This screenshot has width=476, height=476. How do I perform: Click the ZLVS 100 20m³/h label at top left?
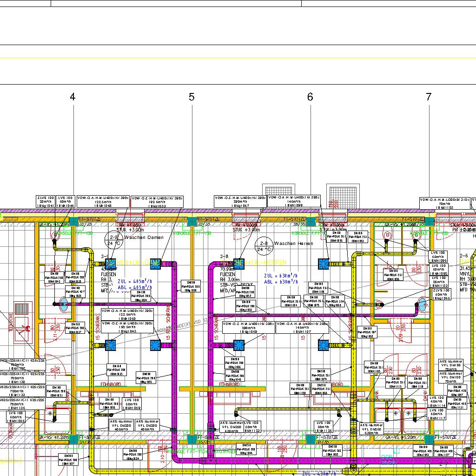coord(46,201)
